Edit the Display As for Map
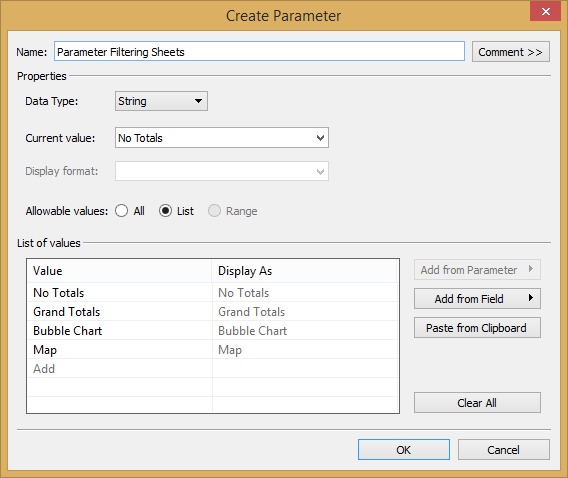The image size is (568, 478). [305, 350]
